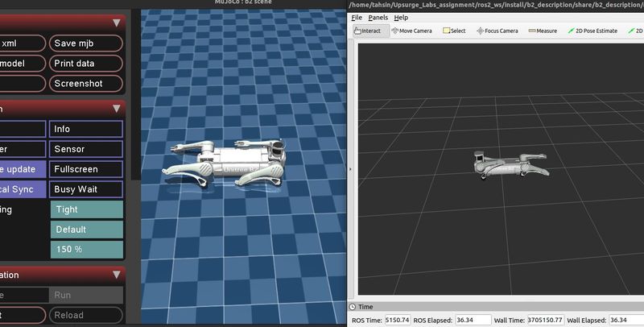Screen dimensions: 644x327
Task: Toggle the Sensor overlay option
Action: (86, 149)
